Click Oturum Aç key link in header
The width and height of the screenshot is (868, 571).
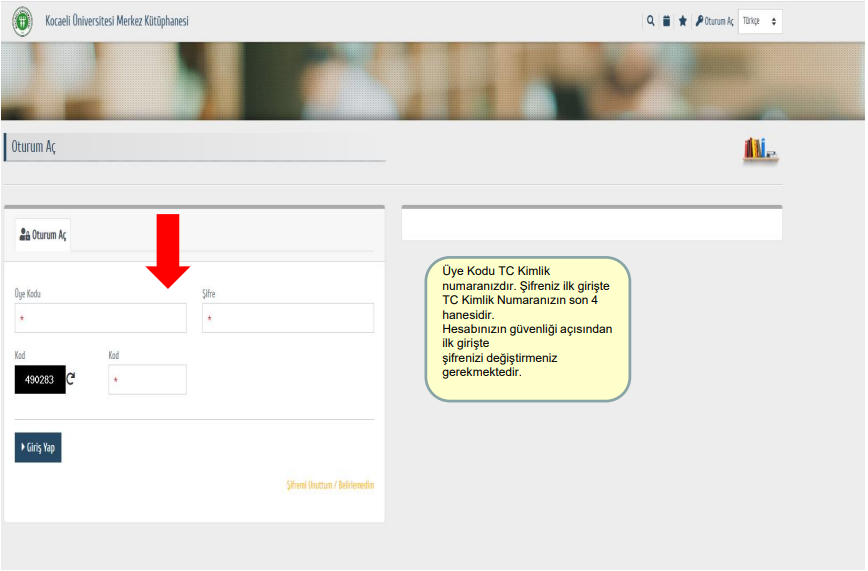click(715, 21)
